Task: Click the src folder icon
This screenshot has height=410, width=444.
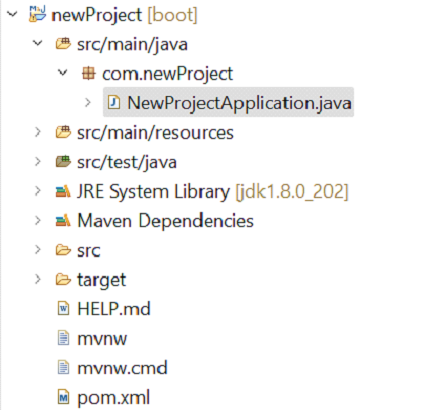Action: [x=63, y=250]
